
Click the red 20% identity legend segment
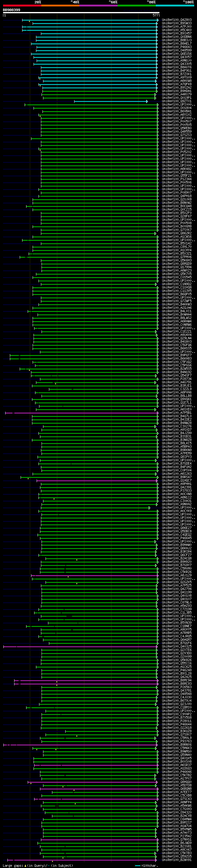tap(22, 6)
